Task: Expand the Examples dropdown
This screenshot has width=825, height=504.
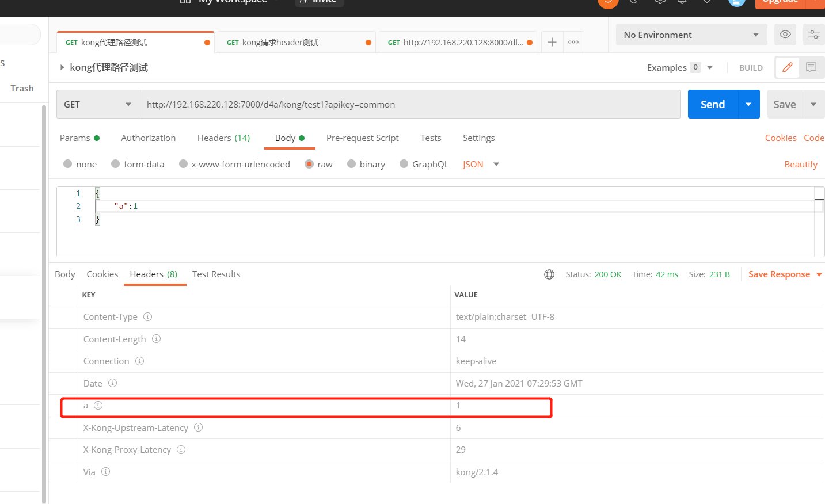Action: (x=710, y=67)
